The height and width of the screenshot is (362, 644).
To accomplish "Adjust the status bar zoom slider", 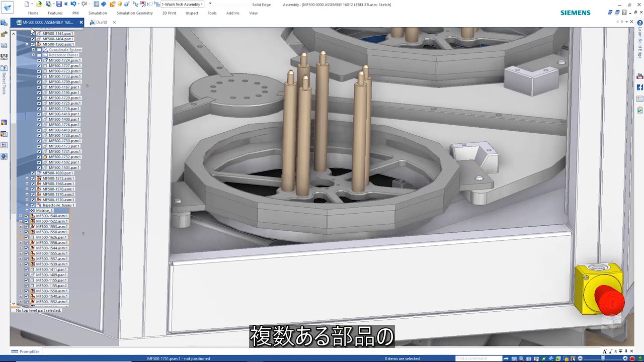I will pyautogui.click(x=603, y=358).
